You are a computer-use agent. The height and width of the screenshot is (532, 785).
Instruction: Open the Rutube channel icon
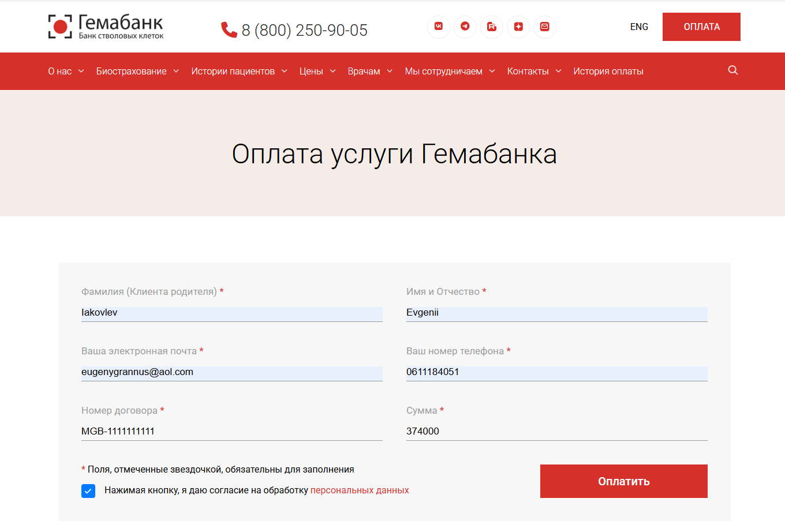[492, 27]
